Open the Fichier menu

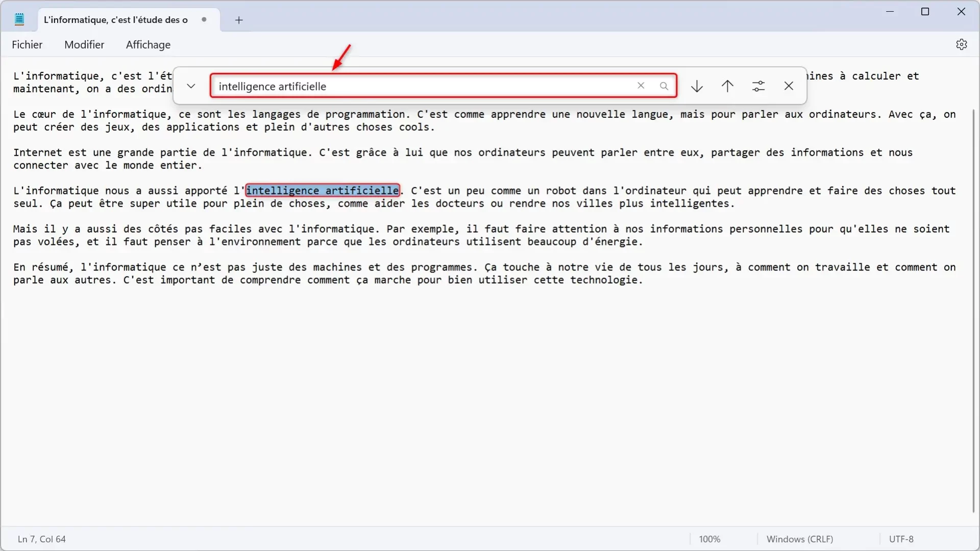click(x=27, y=44)
